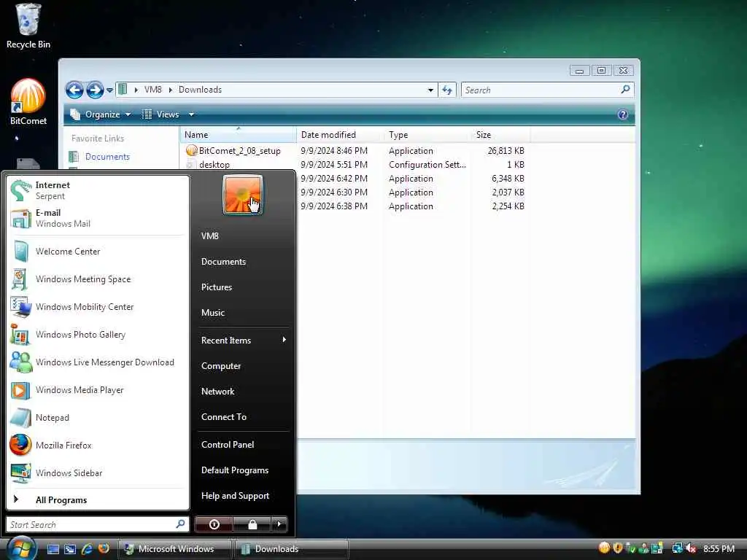The height and width of the screenshot is (560, 747).
Task: Switch to Microsoft Windows taskbar button
Action: [174, 548]
